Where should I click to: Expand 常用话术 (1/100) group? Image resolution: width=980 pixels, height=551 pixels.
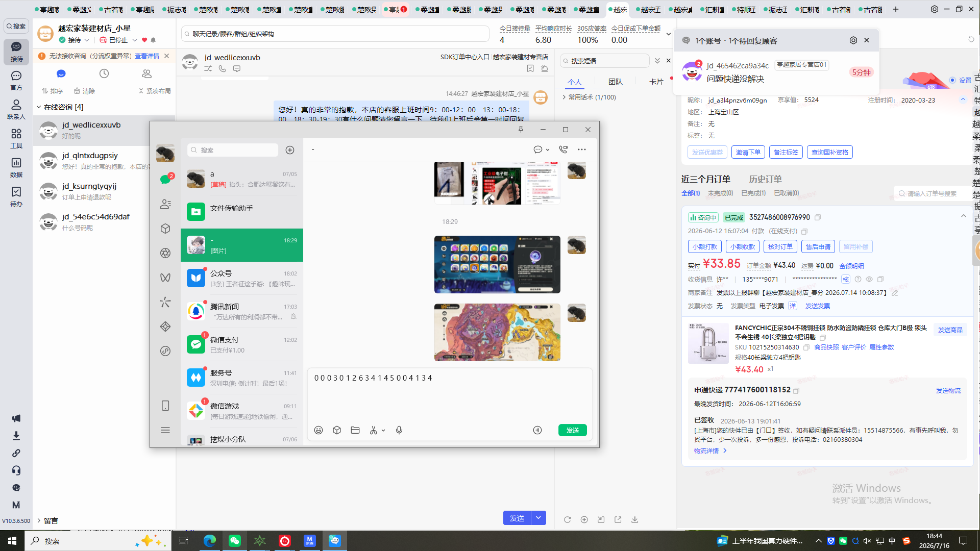[564, 97]
